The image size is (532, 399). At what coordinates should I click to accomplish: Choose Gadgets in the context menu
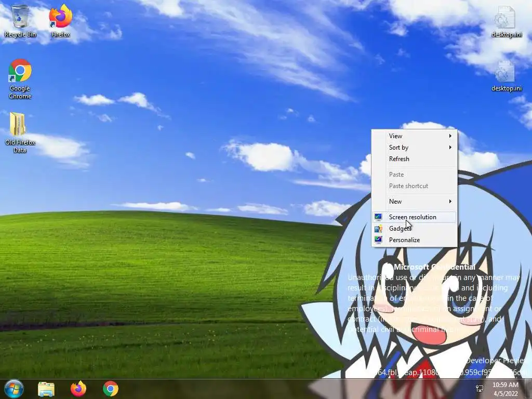point(414,229)
